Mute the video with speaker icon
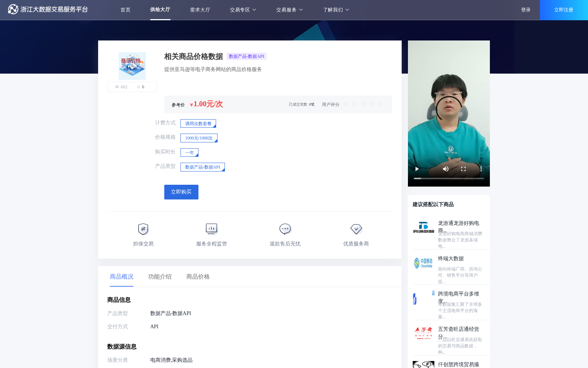Screen dimensions: 588x368 coord(446,169)
